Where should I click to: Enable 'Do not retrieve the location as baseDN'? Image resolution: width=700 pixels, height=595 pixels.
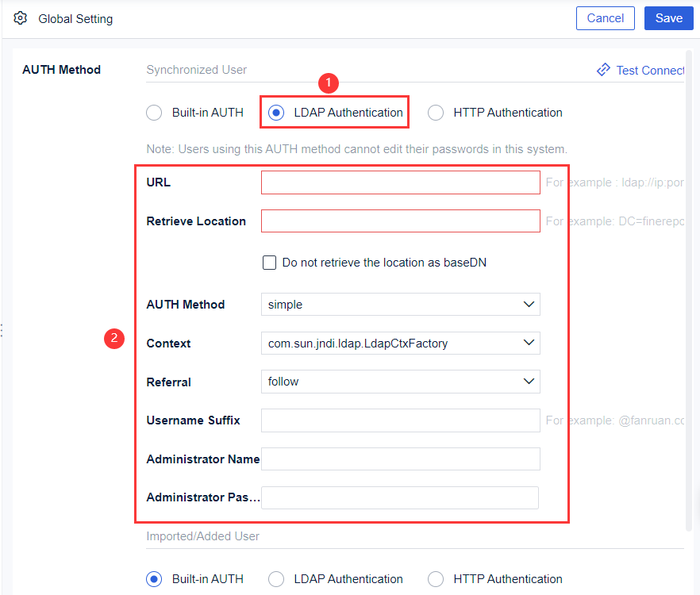269,262
